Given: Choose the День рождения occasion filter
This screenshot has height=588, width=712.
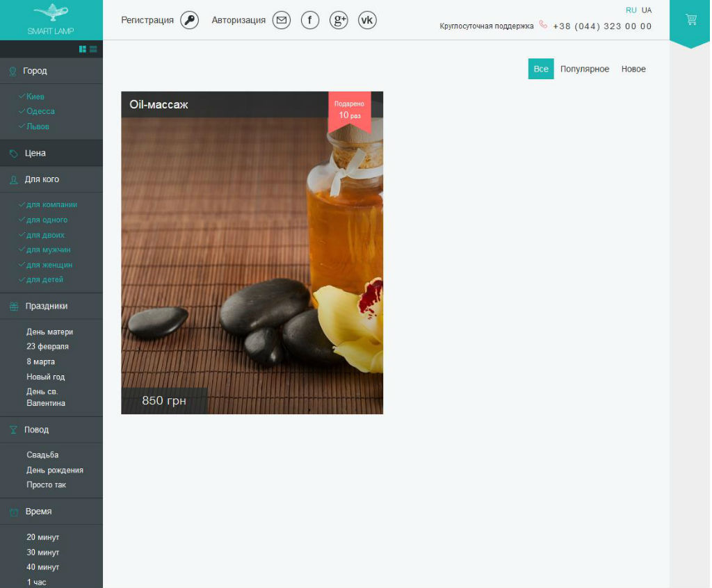Looking at the screenshot, I should (x=55, y=470).
